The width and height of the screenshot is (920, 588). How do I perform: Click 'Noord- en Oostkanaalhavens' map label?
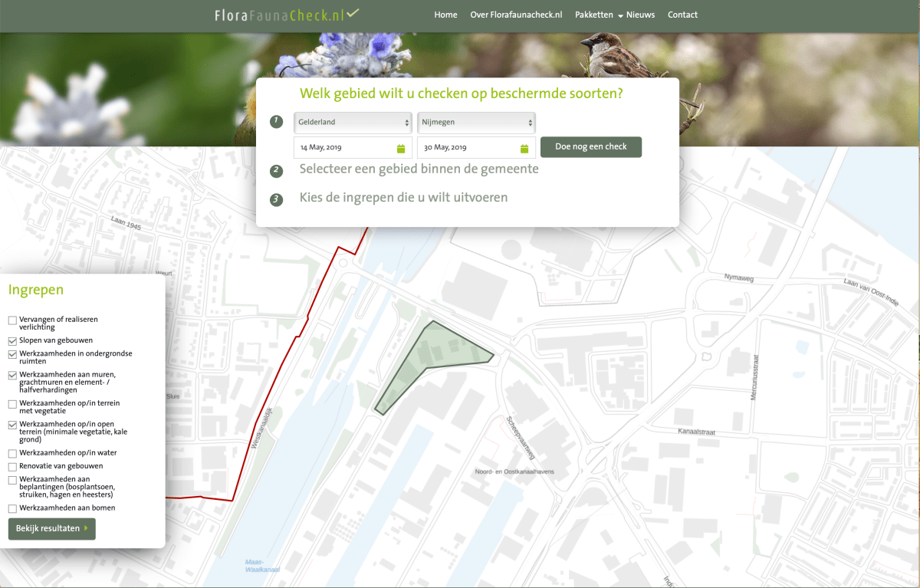click(x=514, y=471)
